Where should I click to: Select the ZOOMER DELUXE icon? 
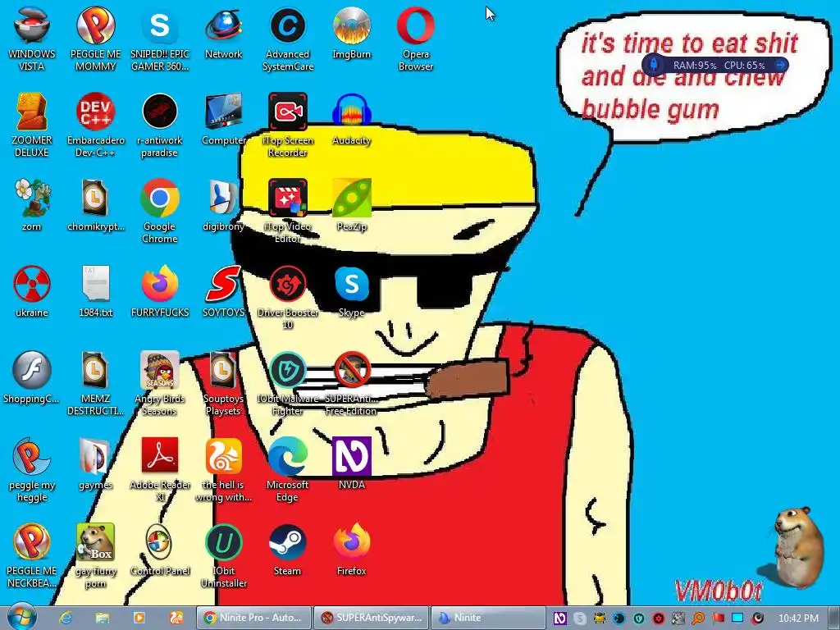tap(32, 125)
